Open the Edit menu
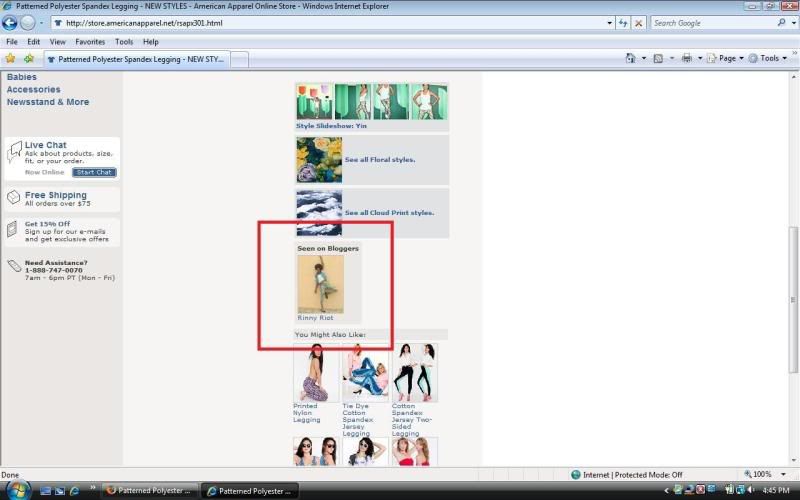The width and height of the screenshot is (800, 500). pos(34,42)
